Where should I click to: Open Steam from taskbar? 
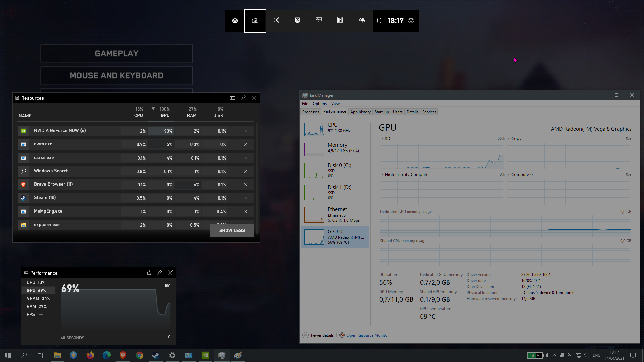(156, 355)
